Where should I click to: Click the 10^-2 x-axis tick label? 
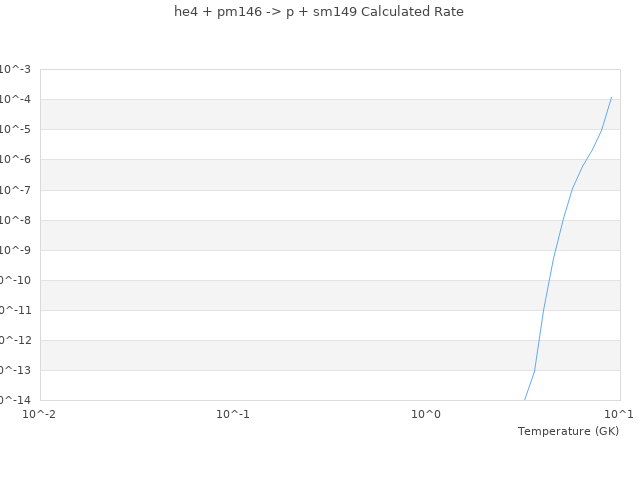coord(40,414)
